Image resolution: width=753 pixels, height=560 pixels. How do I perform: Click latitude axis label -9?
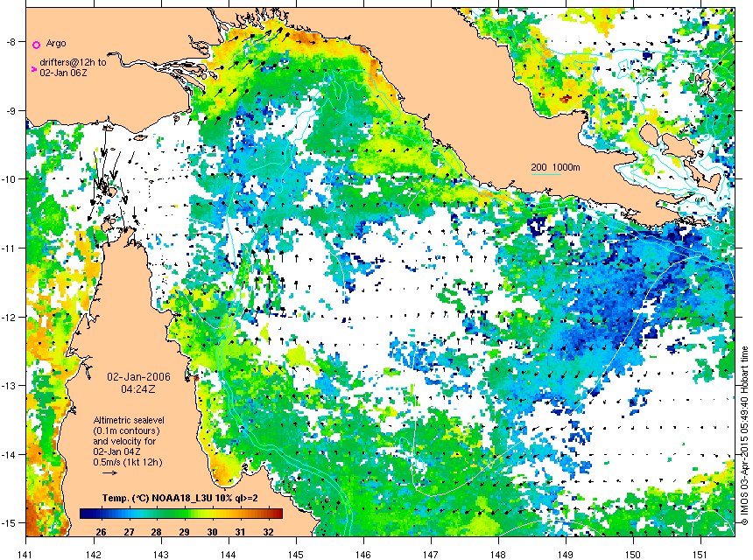coord(11,111)
